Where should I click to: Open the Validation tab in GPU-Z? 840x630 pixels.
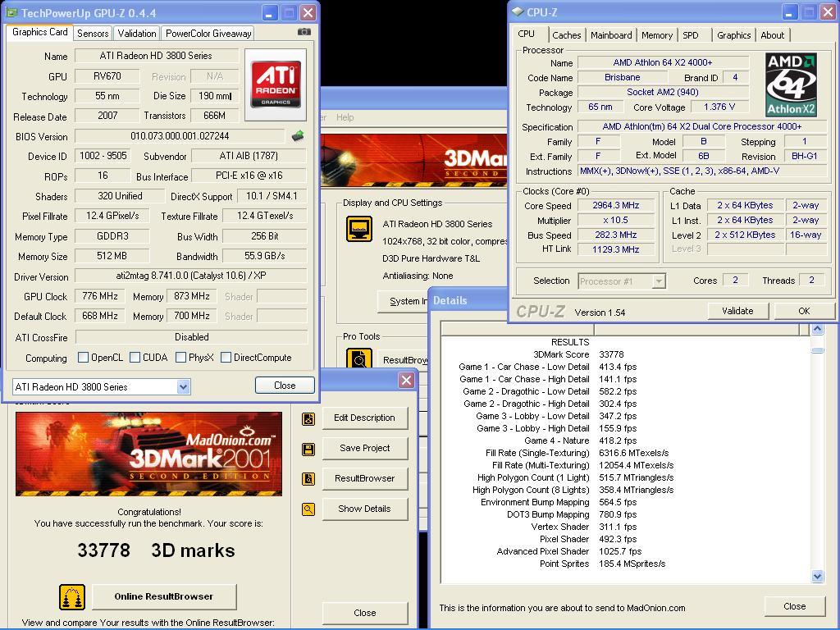(137, 33)
